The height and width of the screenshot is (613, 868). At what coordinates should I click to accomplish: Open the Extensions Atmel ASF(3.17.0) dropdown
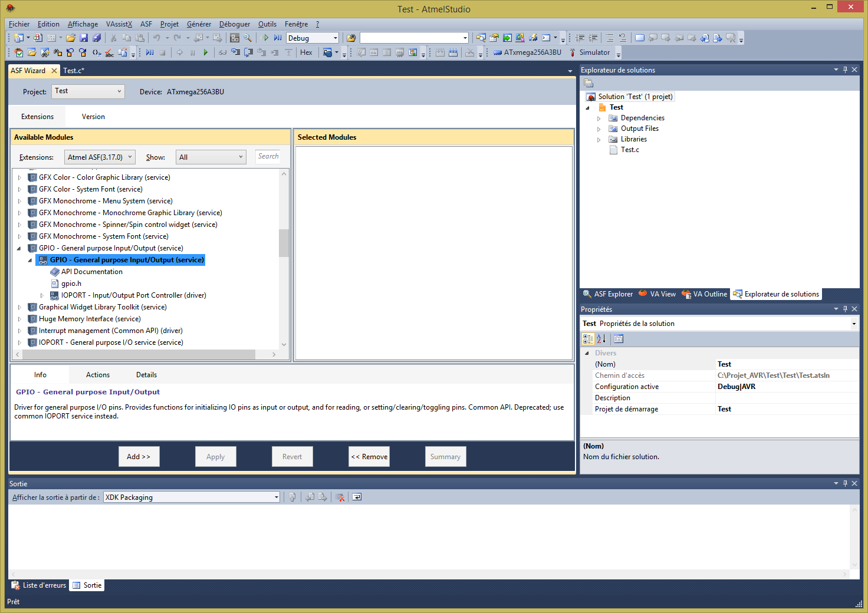[x=100, y=157]
